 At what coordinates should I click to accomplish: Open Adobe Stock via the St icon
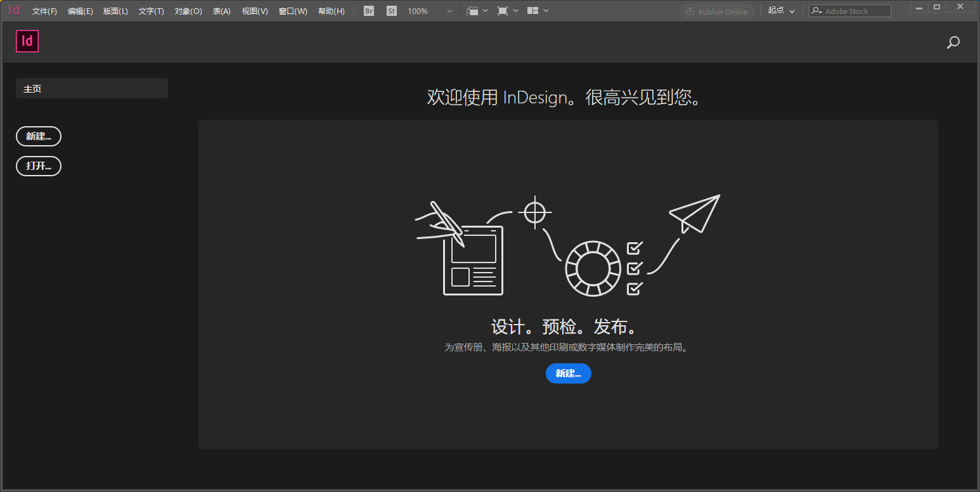[391, 10]
